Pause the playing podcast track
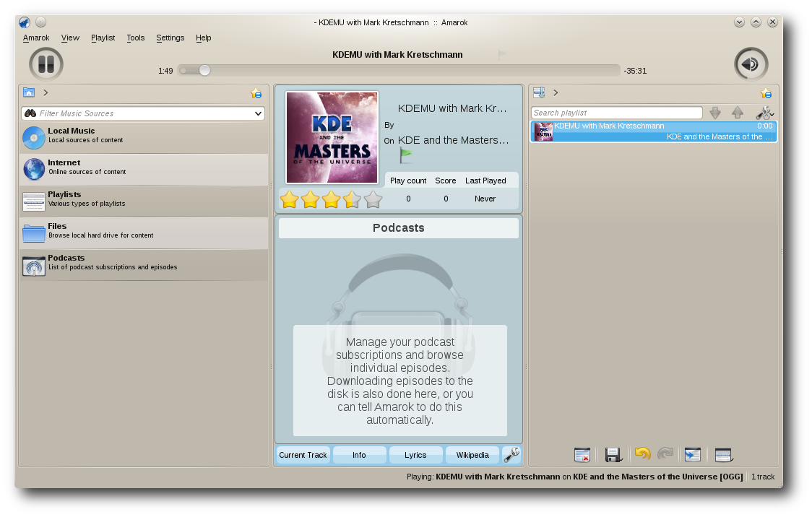 coord(46,64)
